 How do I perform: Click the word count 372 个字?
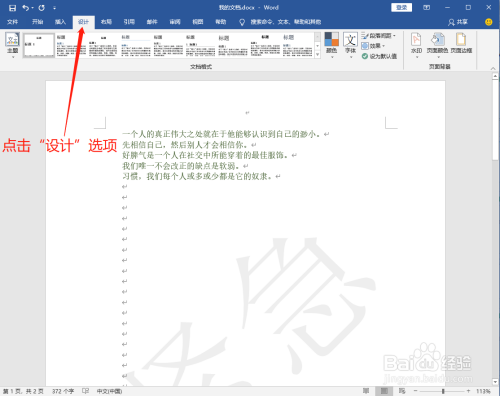[x=63, y=391]
